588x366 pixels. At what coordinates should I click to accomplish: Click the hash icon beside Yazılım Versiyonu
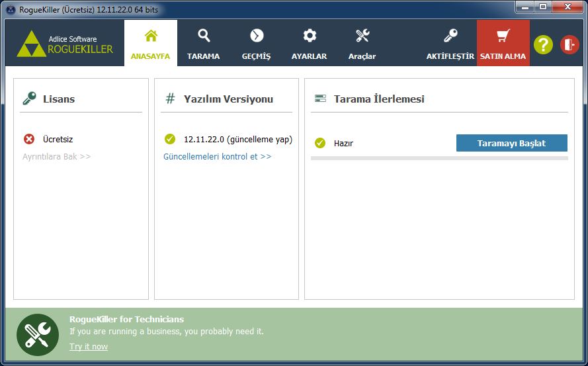click(170, 99)
